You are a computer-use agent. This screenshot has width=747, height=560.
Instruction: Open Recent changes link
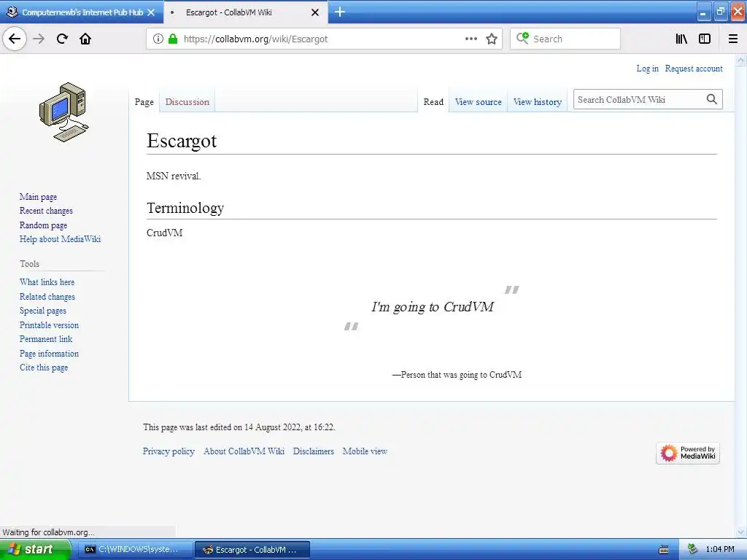[x=46, y=211]
